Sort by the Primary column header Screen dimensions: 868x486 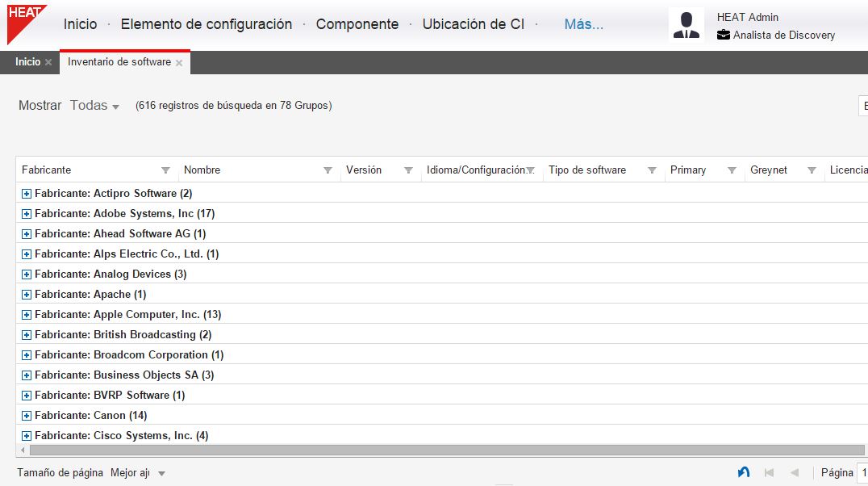688,170
